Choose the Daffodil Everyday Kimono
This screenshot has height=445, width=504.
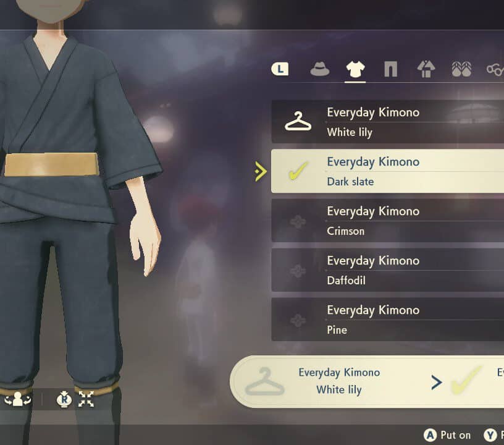[x=388, y=270]
